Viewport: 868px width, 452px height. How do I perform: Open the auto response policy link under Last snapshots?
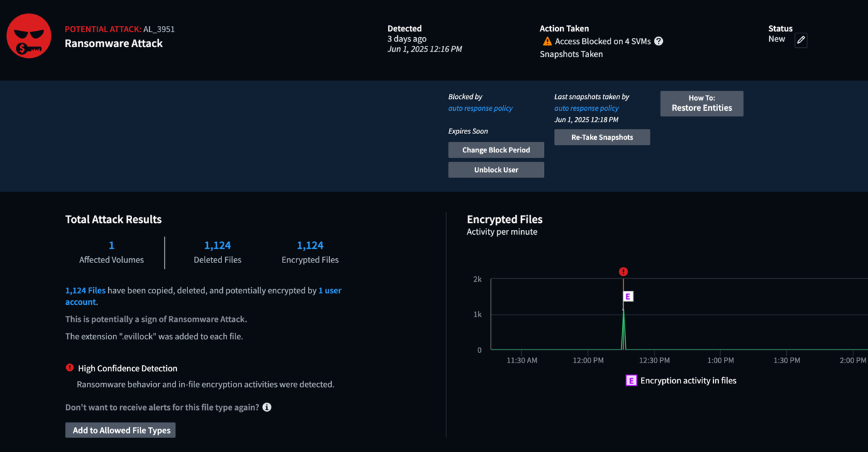click(586, 108)
